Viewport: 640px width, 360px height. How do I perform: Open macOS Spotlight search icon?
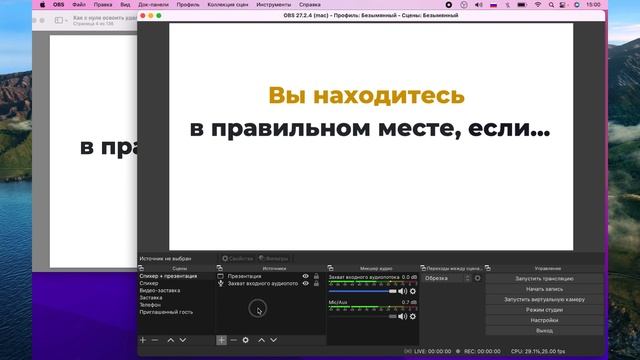tap(551, 5)
